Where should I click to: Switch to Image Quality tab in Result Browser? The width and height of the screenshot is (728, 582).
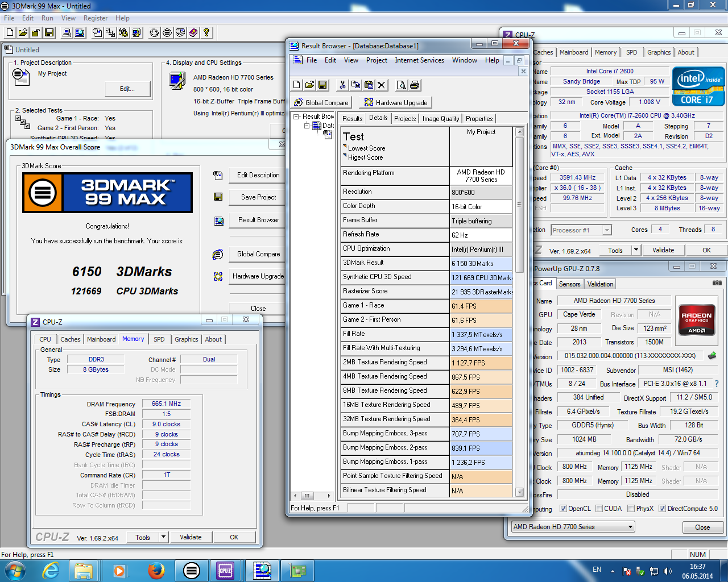coord(441,119)
